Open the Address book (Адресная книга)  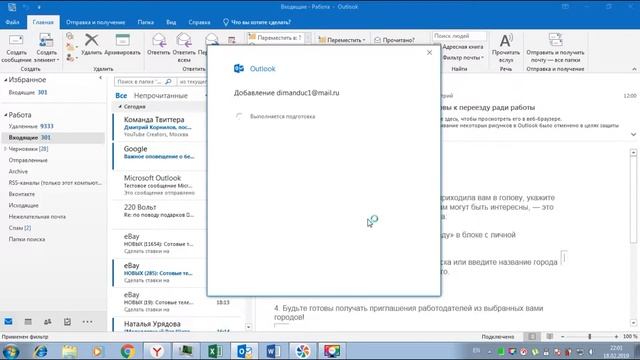pyautogui.click(x=462, y=47)
